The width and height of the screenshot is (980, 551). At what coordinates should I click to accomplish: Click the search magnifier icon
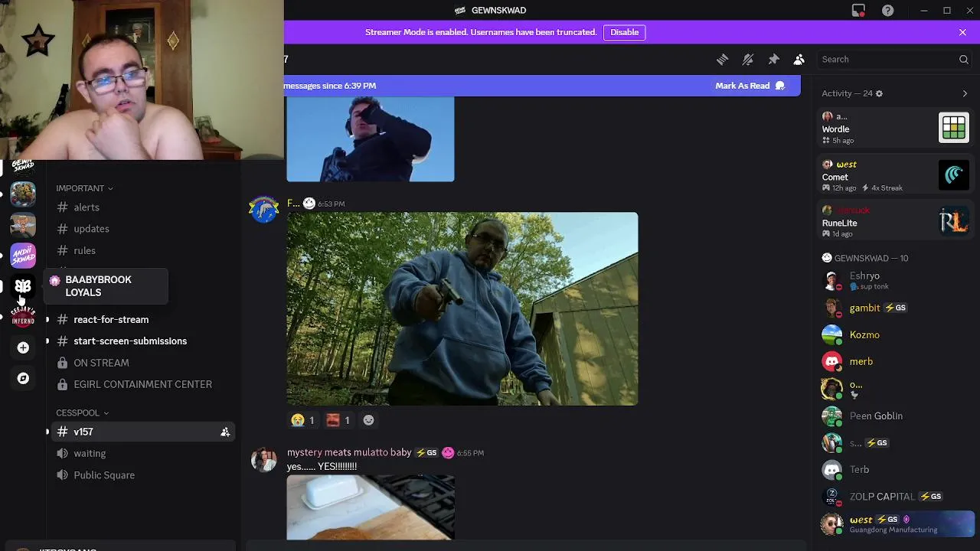click(x=964, y=59)
